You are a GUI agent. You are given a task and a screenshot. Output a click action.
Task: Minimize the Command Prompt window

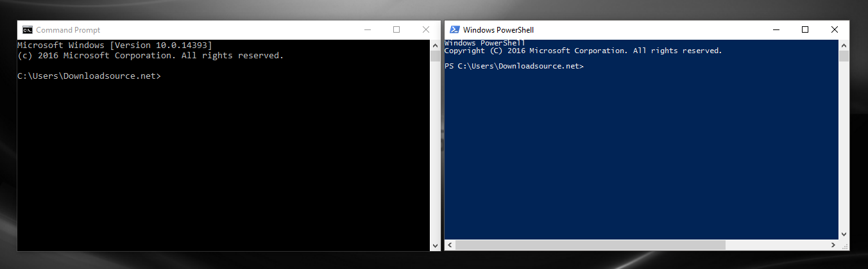click(368, 29)
